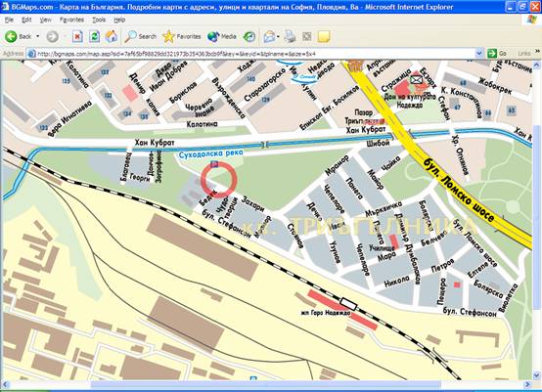Click the 'бул. Ломско шосе' label on yellow road

[x=458, y=190]
